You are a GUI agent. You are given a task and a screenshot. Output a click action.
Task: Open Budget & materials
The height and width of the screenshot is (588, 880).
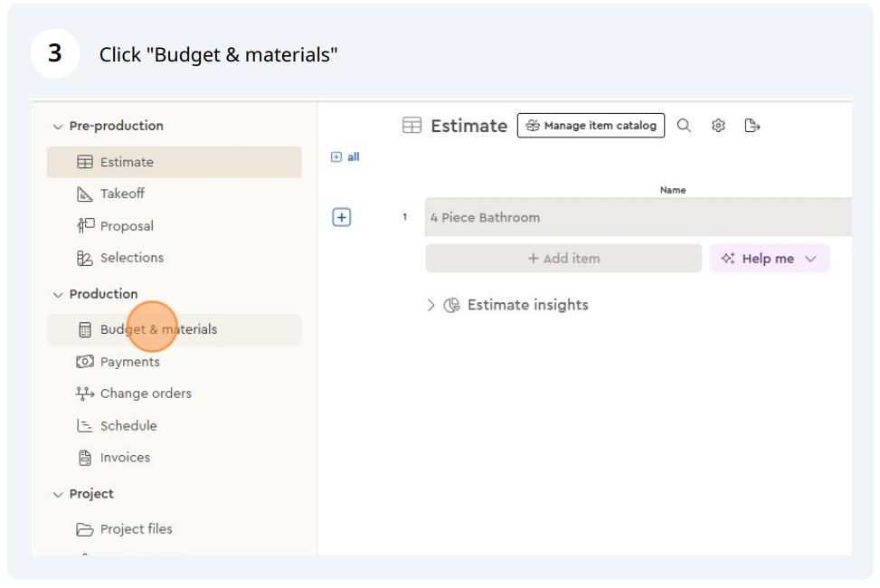point(158,329)
